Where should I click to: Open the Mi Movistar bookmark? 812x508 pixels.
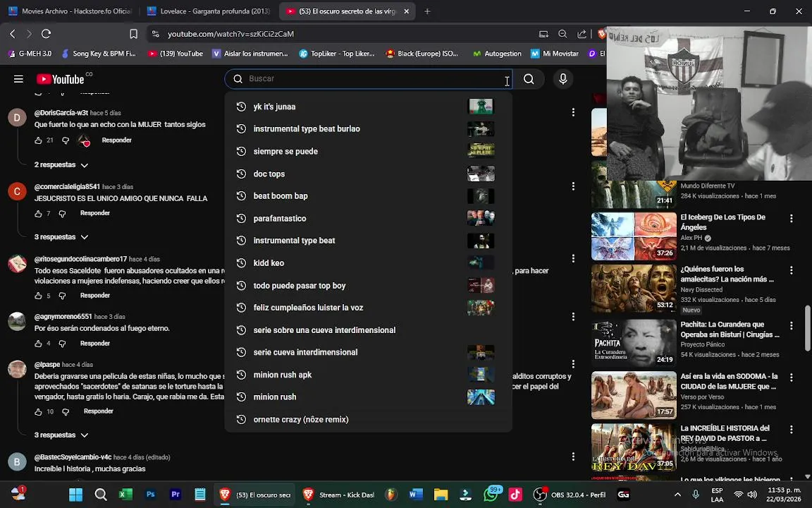[x=555, y=54]
